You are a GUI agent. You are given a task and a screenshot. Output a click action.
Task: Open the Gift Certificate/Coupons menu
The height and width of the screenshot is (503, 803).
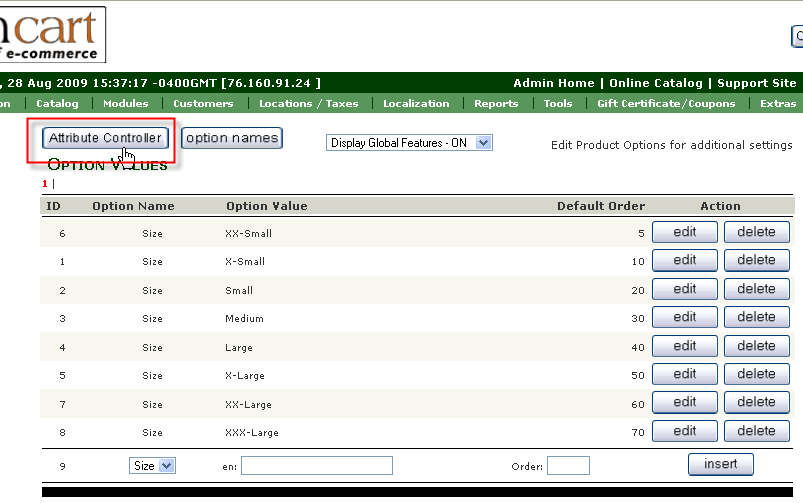pyautogui.click(x=666, y=103)
